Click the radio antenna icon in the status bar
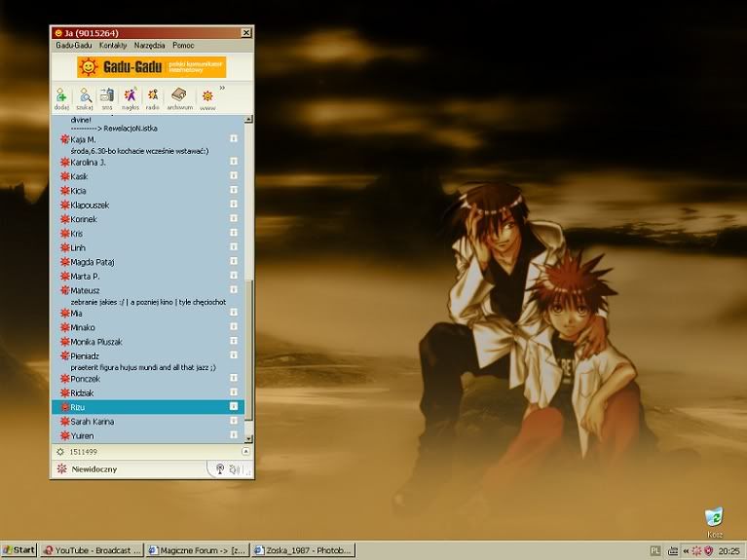Viewport: 747px width, 560px height. [220, 469]
